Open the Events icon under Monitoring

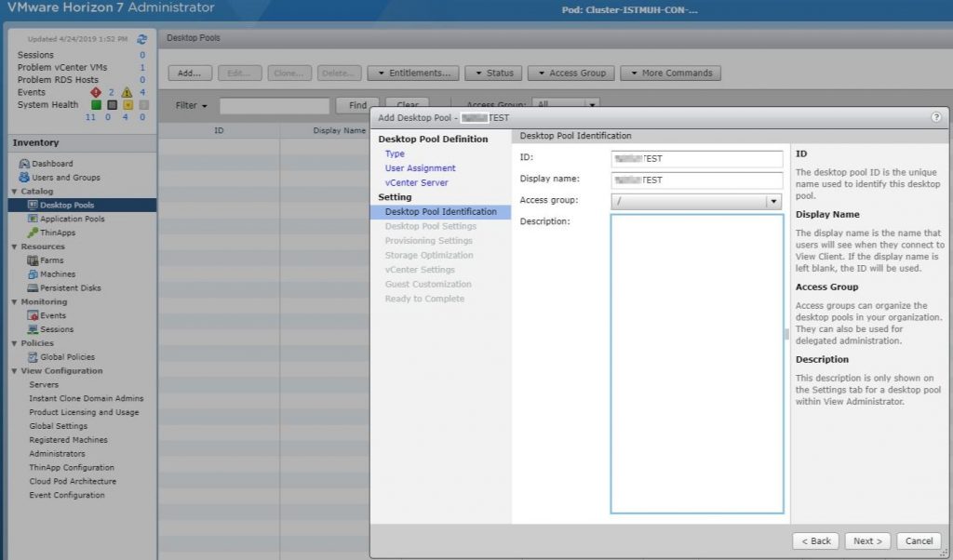[33, 315]
